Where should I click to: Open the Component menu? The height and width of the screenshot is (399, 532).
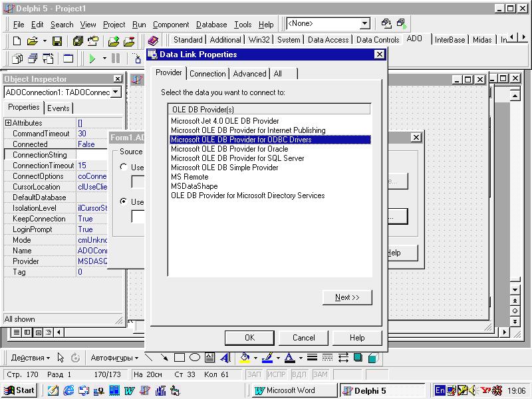[171, 25]
